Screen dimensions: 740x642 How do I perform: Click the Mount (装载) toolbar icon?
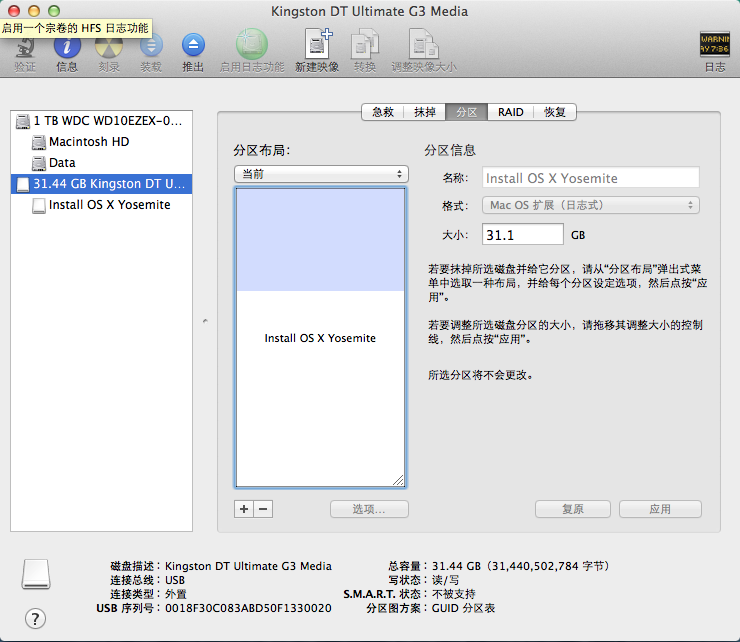(151, 46)
